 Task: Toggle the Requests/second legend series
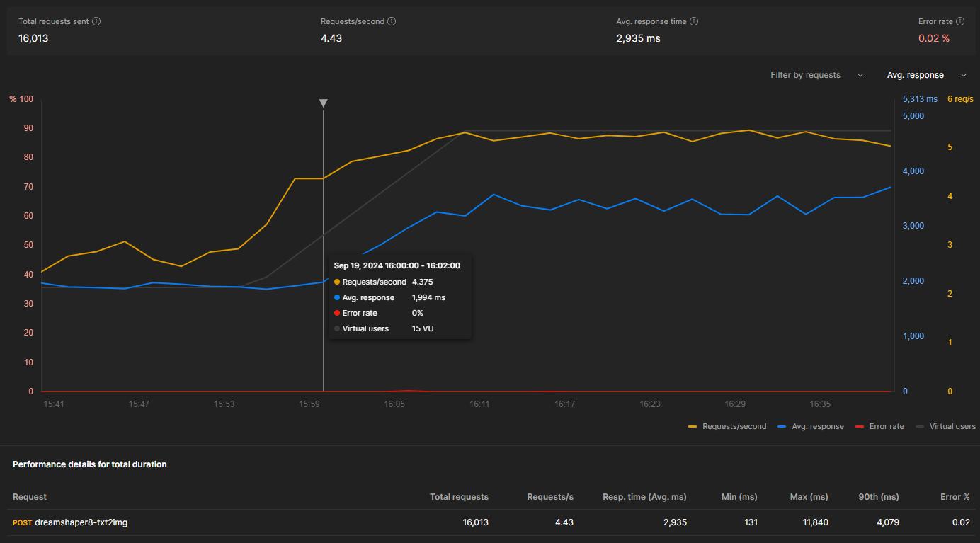727,426
